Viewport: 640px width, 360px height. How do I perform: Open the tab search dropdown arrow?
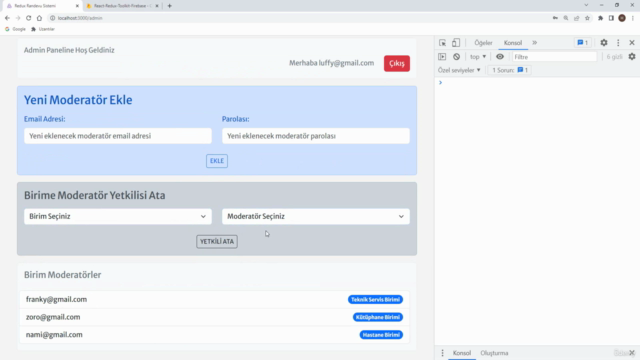pyautogui.click(x=586, y=5)
